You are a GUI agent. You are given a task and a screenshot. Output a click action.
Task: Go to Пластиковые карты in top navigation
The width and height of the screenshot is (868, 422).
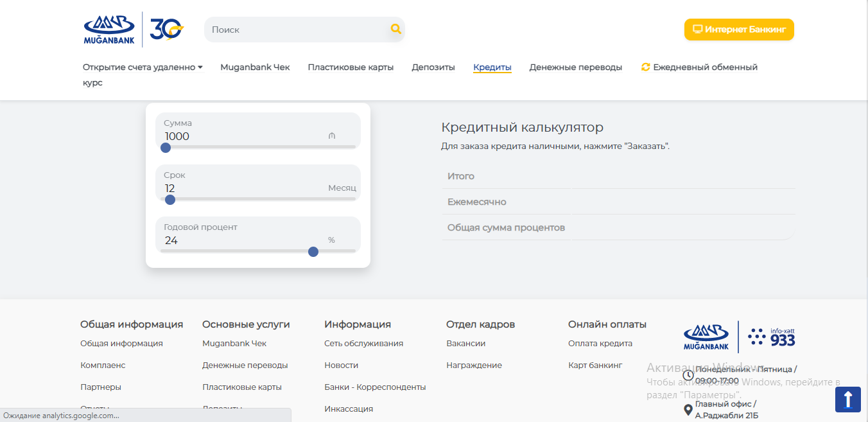pos(351,67)
